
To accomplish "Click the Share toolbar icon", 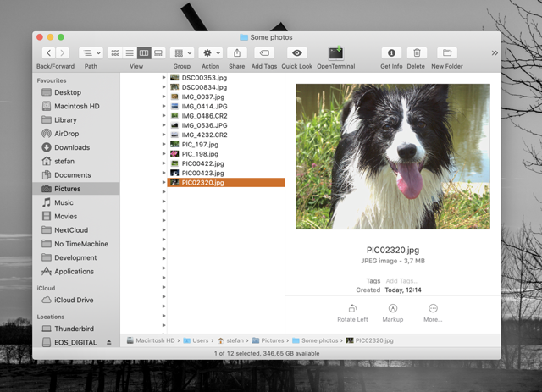I will [x=237, y=52].
